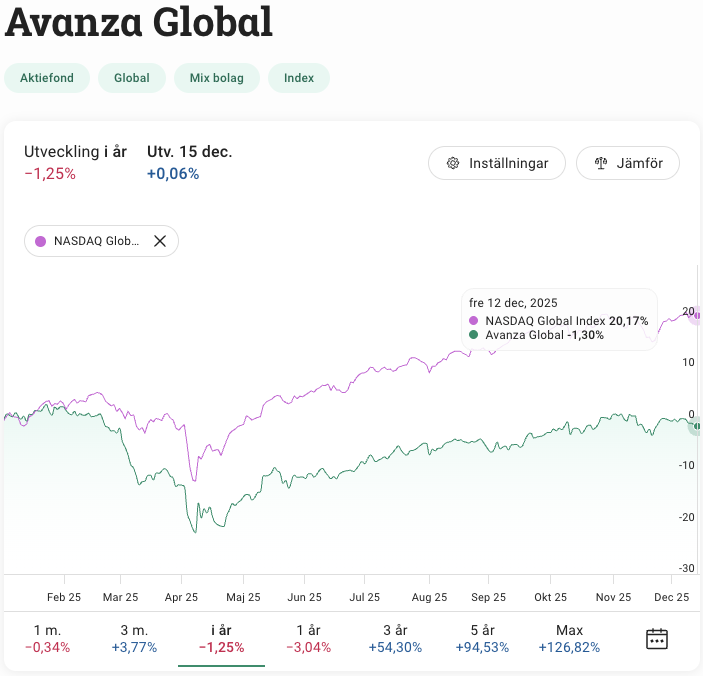Click the NASDAQ Global comparison chip
This screenshot has width=703, height=676.
point(96,241)
